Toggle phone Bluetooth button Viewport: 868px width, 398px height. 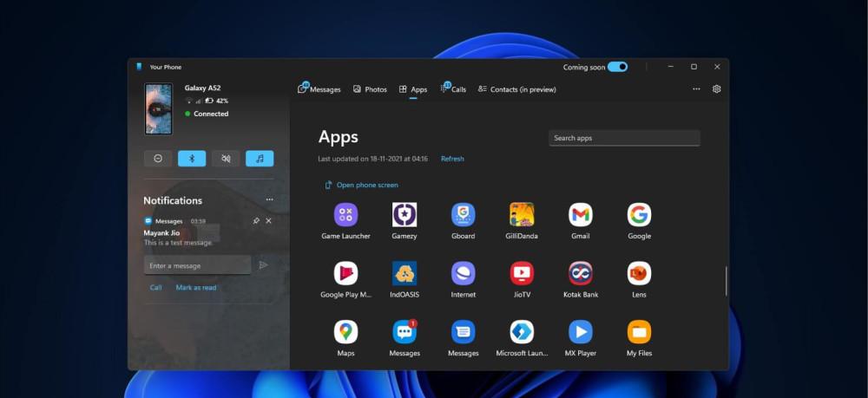192,159
